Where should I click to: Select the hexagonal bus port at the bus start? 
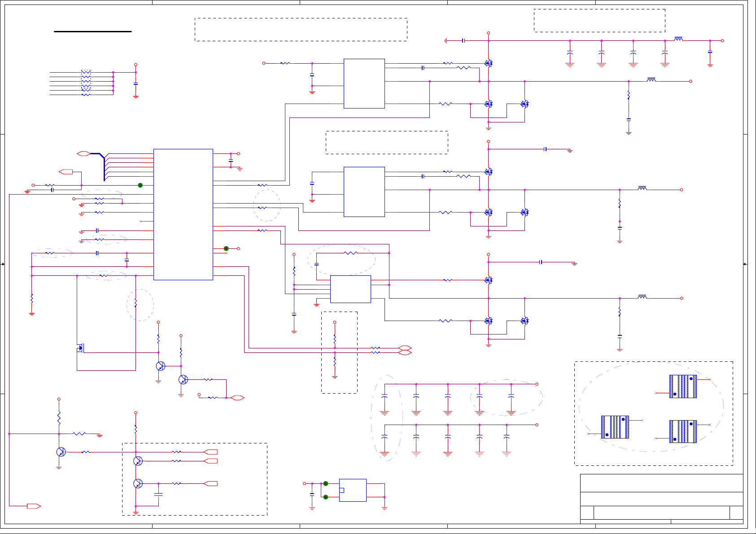pyautogui.click(x=83, y=154)
